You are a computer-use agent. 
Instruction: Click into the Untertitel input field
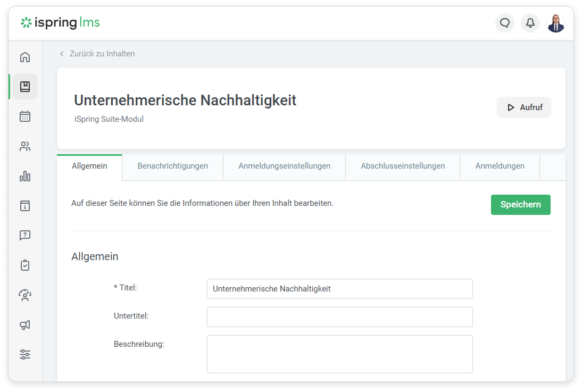(x=339, y=317)
